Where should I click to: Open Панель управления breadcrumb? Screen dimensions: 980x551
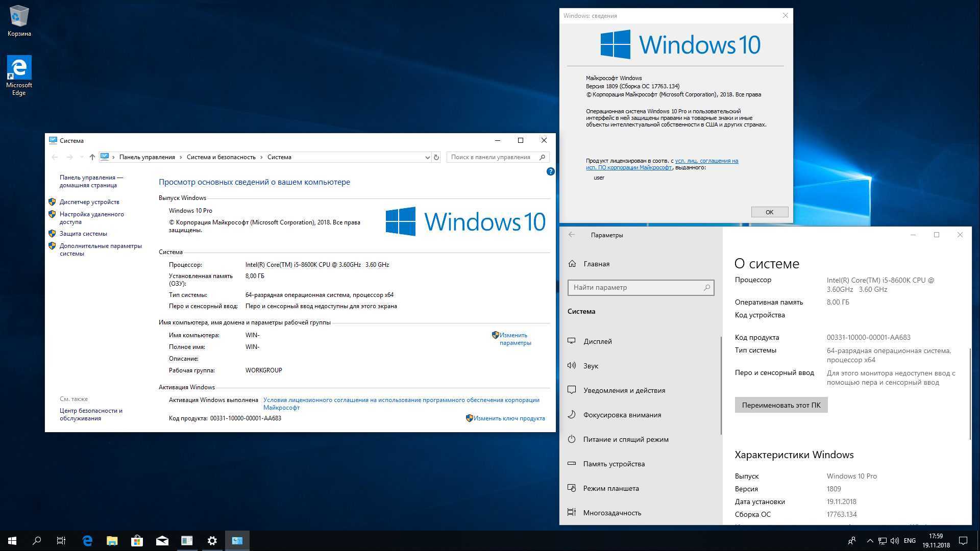pyautogui.click(x=147, y=157)
